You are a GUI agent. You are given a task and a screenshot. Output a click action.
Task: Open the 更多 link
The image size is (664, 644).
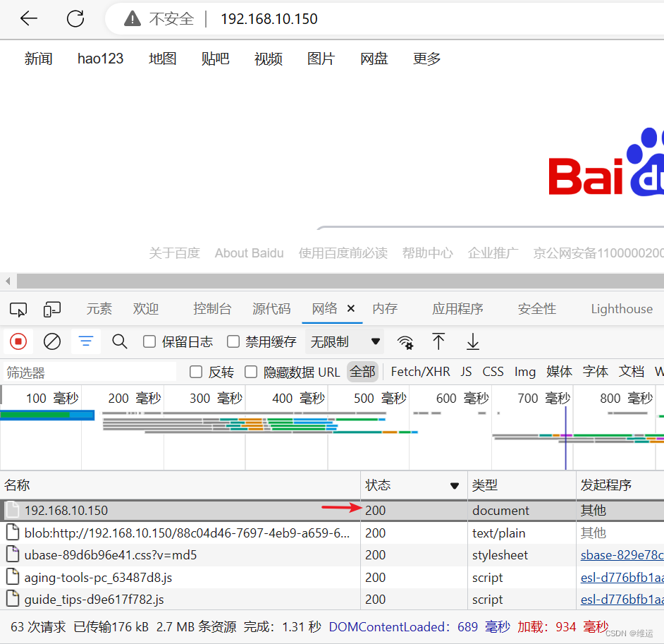click(427, 59)
